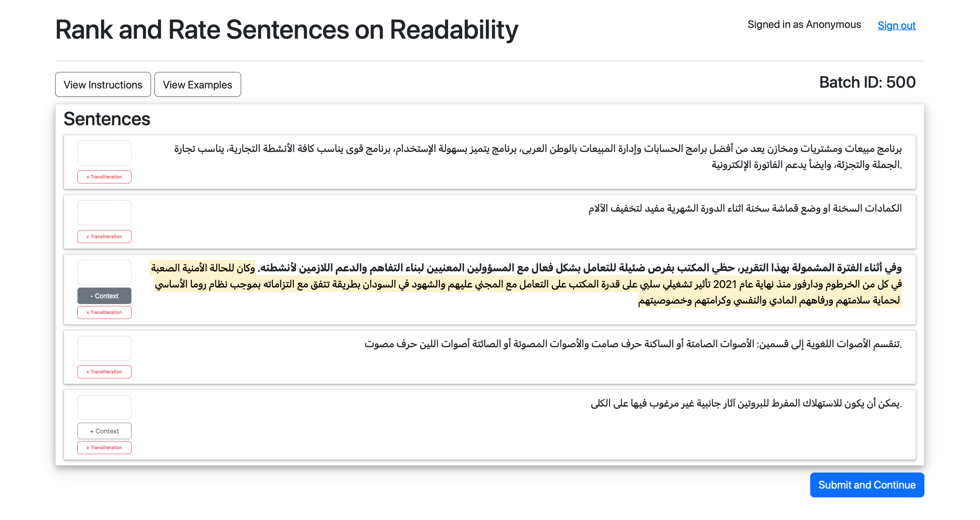The width and height of the screenshot is (980, 520).
Task: Expand context with the '+ Context' button
Action: point(104,431)
